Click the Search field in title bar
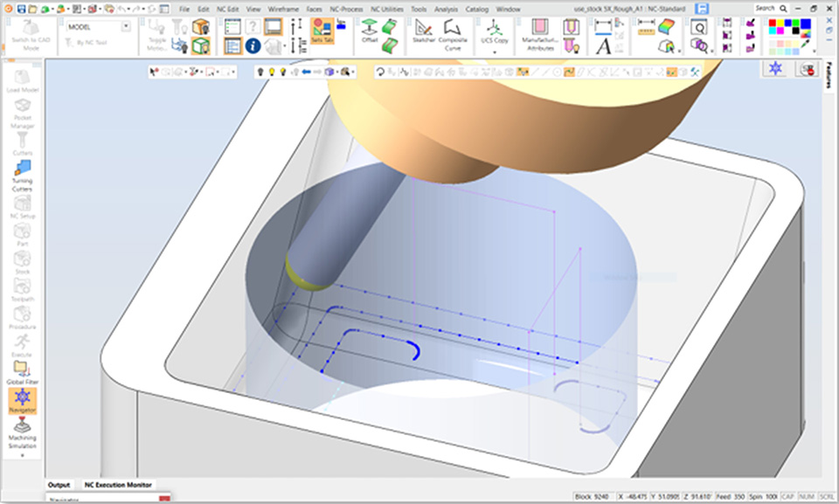The height and width of the screenshot is (504, 839). click(x=771, y=8)
